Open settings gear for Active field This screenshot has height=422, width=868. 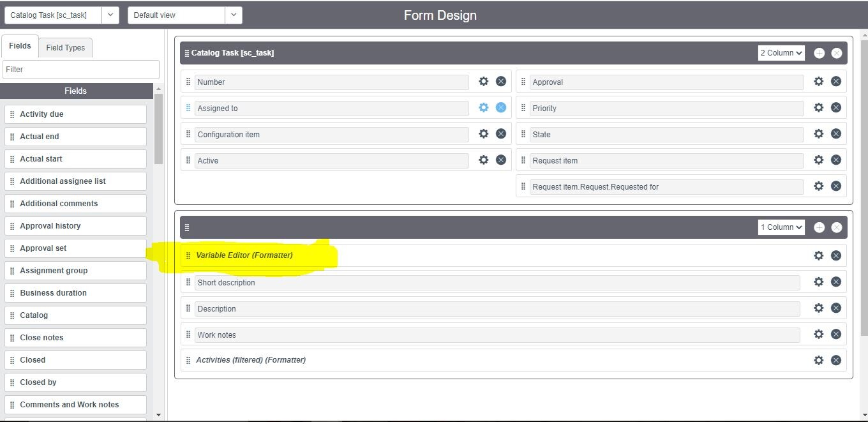pos(484,160)
